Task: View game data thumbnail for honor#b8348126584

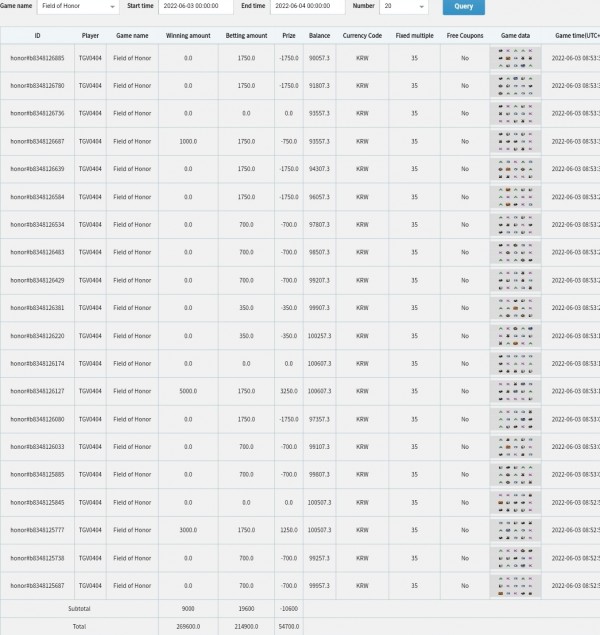Action: point(515,197)
